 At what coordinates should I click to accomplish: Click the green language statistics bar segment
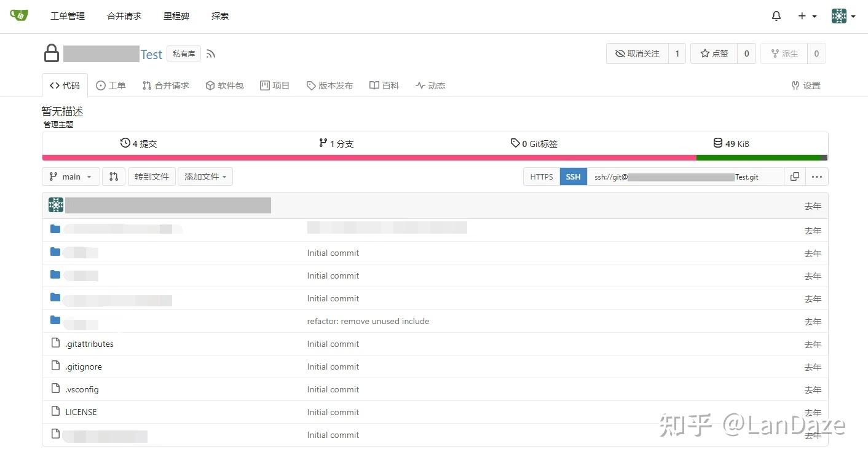click(x=759, y=157)
